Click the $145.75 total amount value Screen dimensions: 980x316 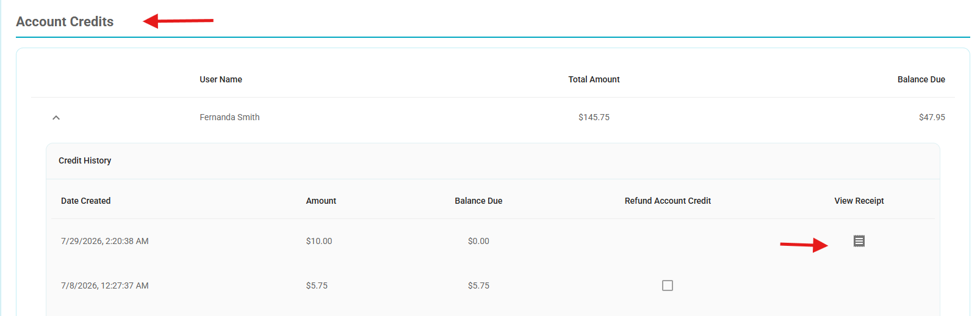(x=594, y=117)
